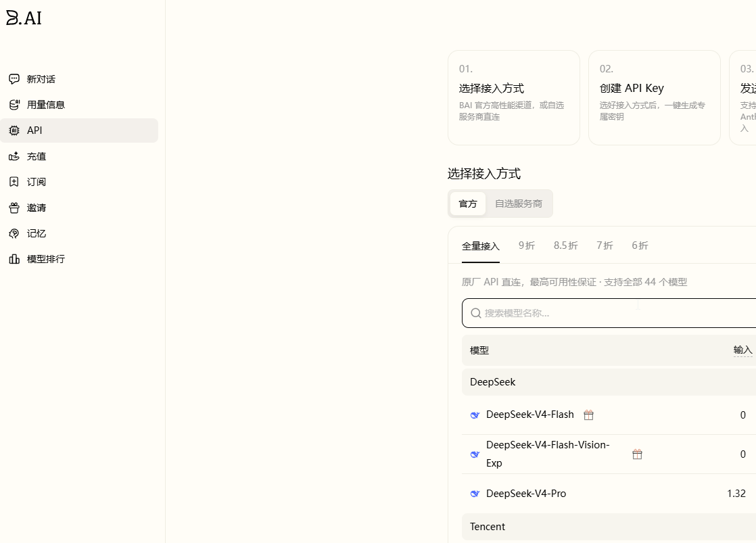Click the whale icon for DeepSeek-V4-Flash-Vision-Exp
This screenshot has width=756, height=543.
click(475, 454)
